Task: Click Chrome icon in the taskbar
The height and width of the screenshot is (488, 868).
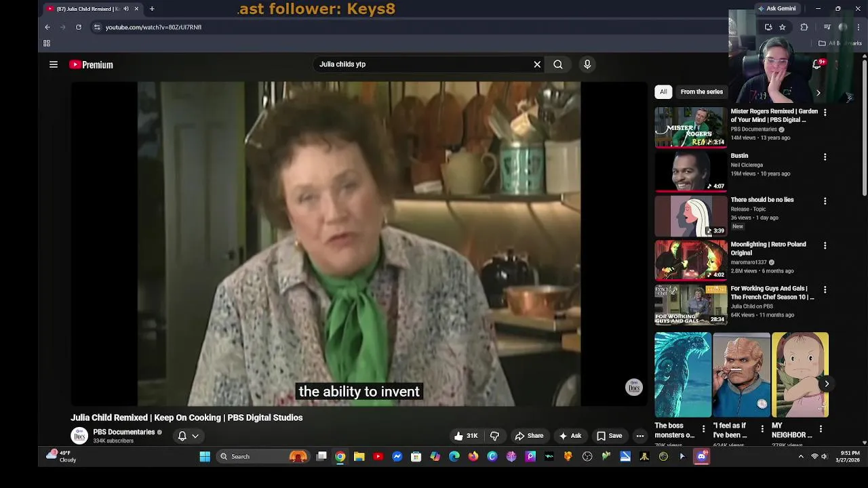Action: point(340,457)
